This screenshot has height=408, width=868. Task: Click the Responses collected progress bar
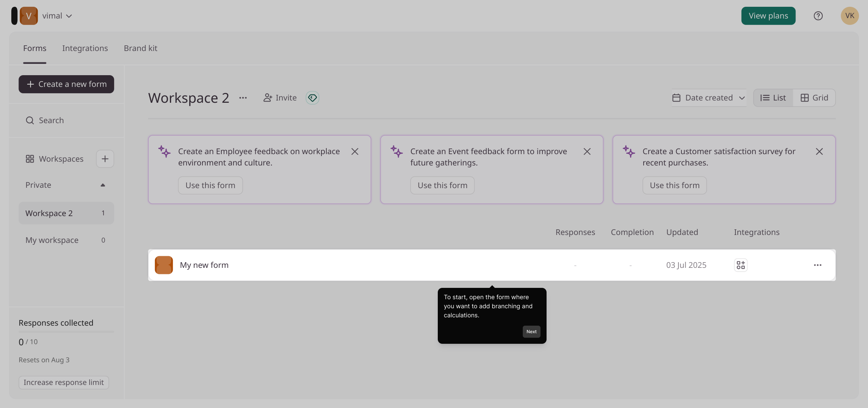(66, 332)
